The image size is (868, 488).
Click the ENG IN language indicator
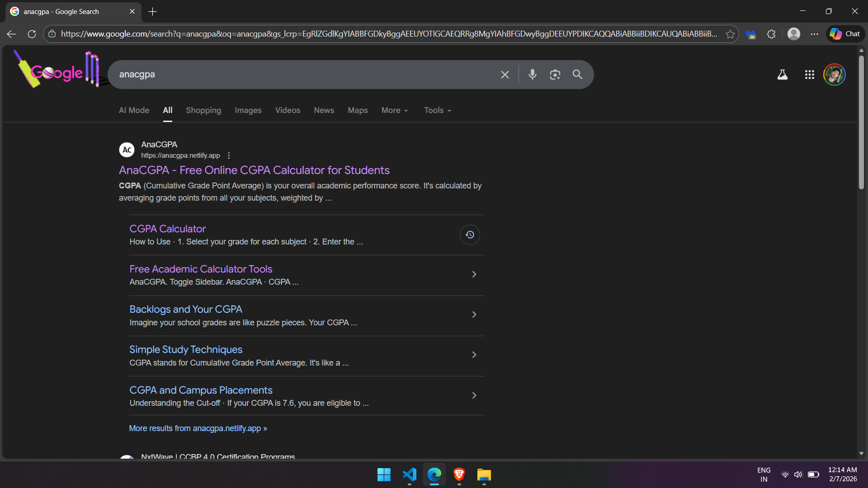click(764, 475)
